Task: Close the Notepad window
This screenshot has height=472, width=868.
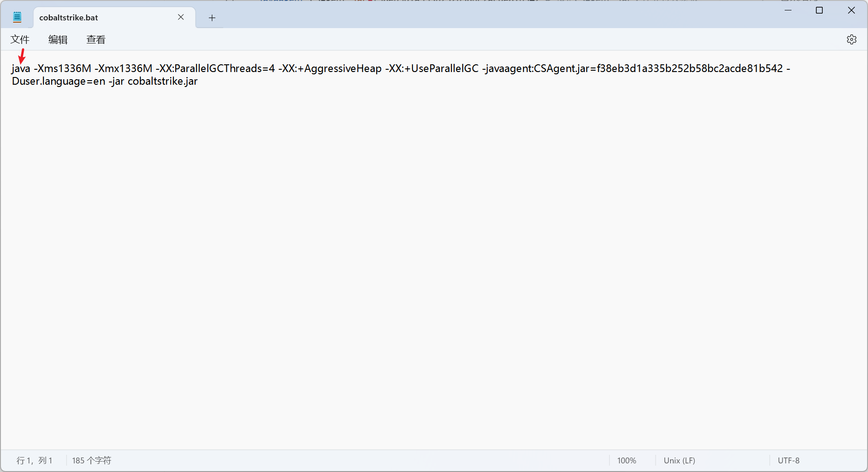Action: (851, 10)
